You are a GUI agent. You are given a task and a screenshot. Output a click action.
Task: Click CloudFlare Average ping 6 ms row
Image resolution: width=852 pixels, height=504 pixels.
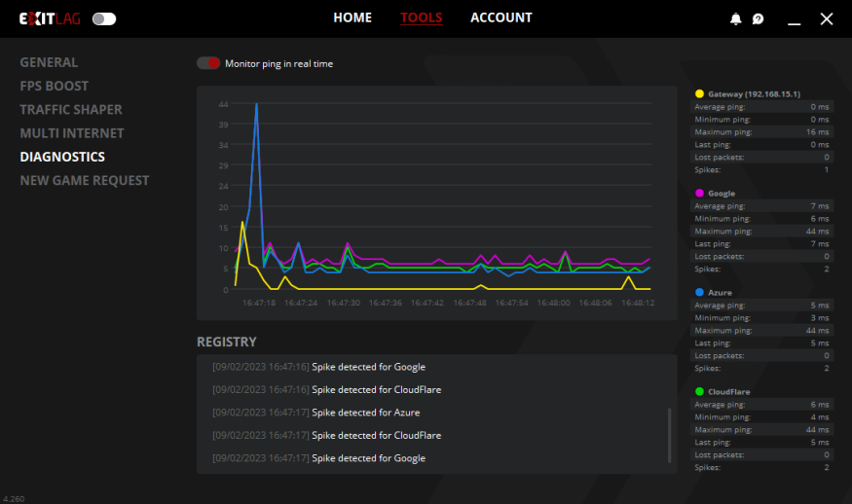pyautogui.click(x=761, y=405)
